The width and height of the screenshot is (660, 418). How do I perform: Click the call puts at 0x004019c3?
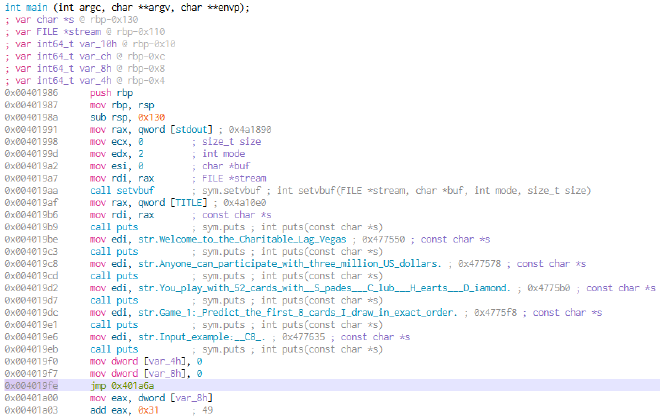tap(114, 251)
